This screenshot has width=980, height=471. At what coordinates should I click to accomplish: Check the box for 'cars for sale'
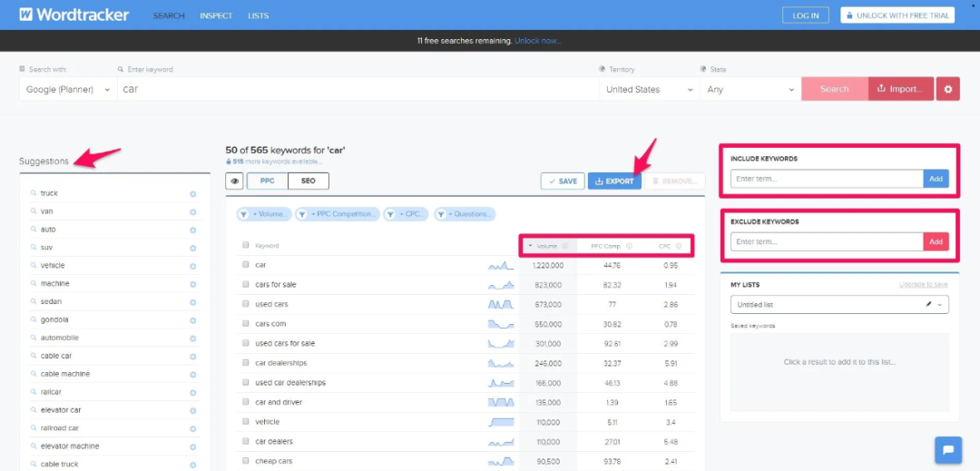coord(246,285)
